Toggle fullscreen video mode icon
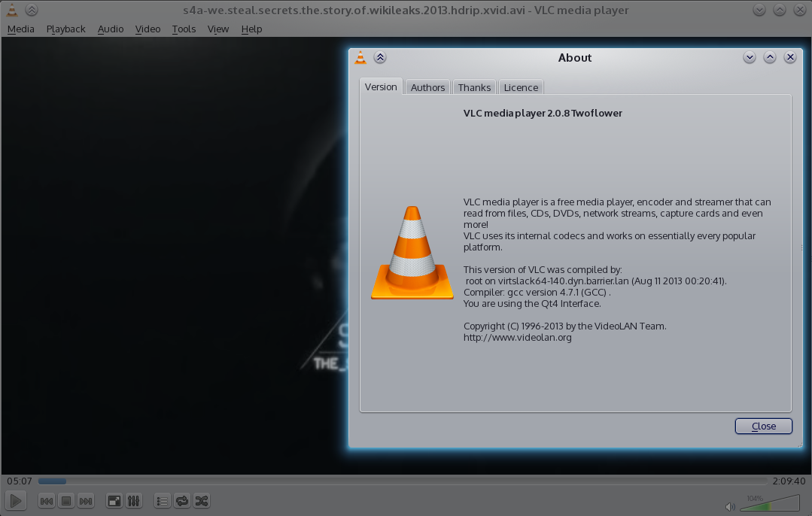 tap(114, 501)
